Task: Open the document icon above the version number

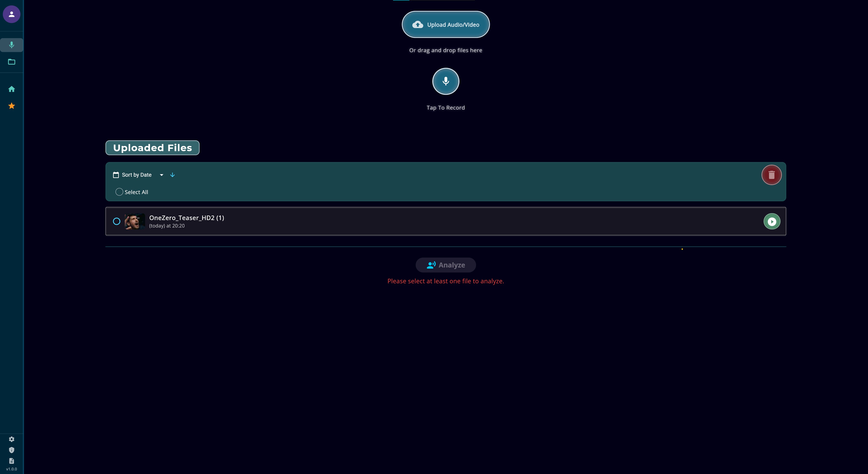Action: [x=12, y=461]
